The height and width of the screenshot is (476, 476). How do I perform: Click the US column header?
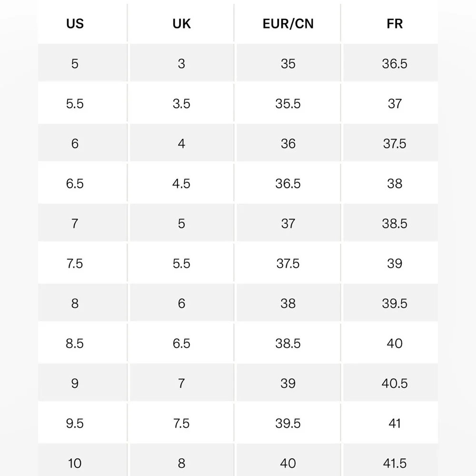75,24
